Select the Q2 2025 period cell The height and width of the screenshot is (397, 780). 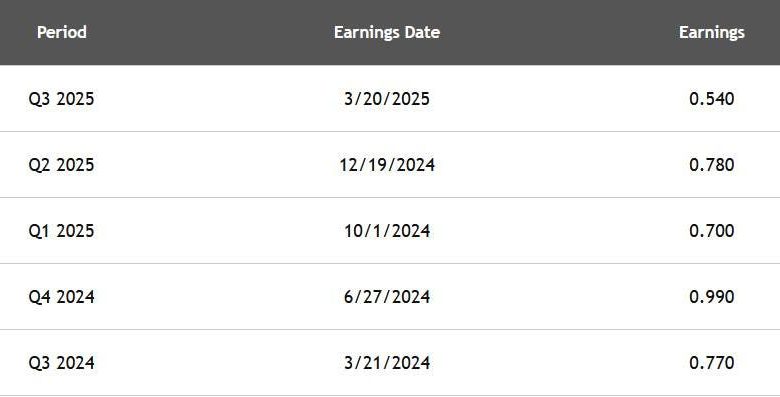point(61,165)
